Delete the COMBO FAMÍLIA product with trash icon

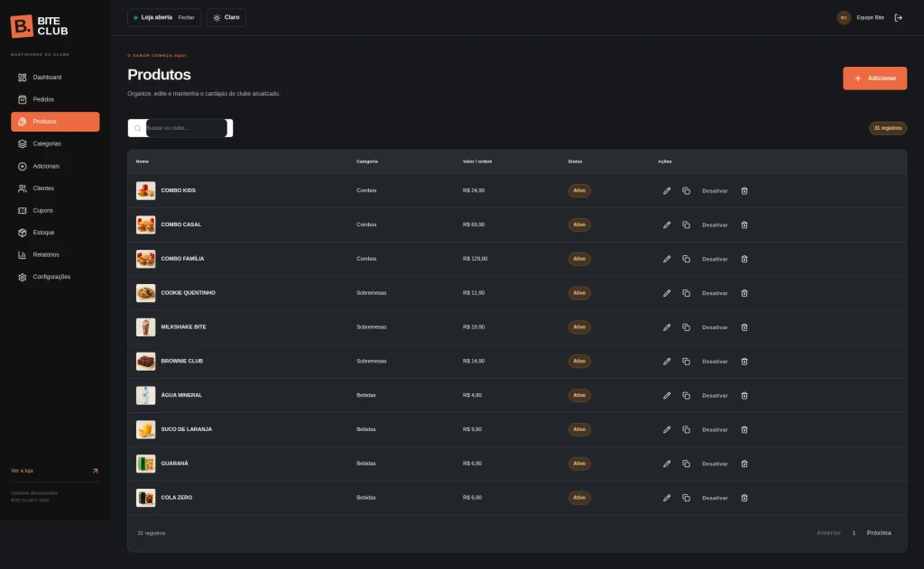point(744,259)
